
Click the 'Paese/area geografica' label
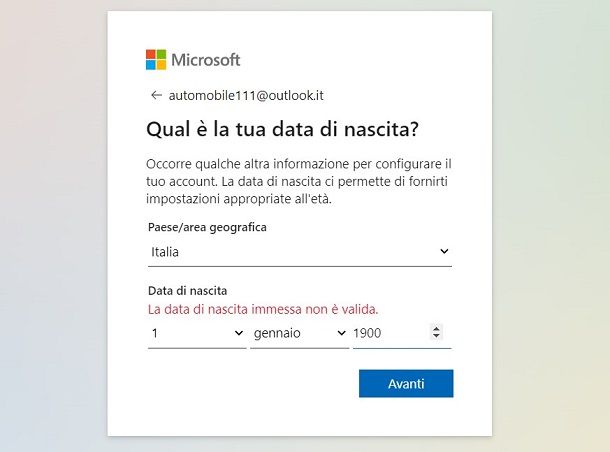207,227
